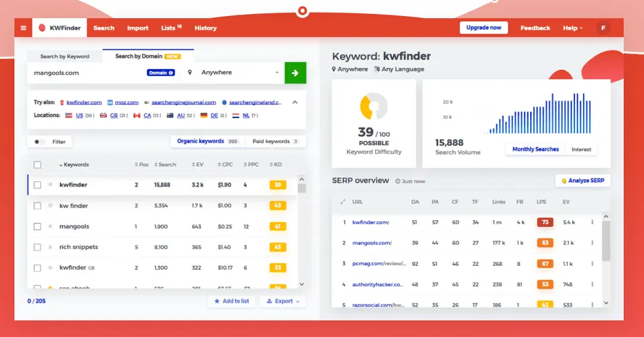The height and width of the screenshot is (337, 644).
Task: Sort by Search column
Action: [165, 164]
